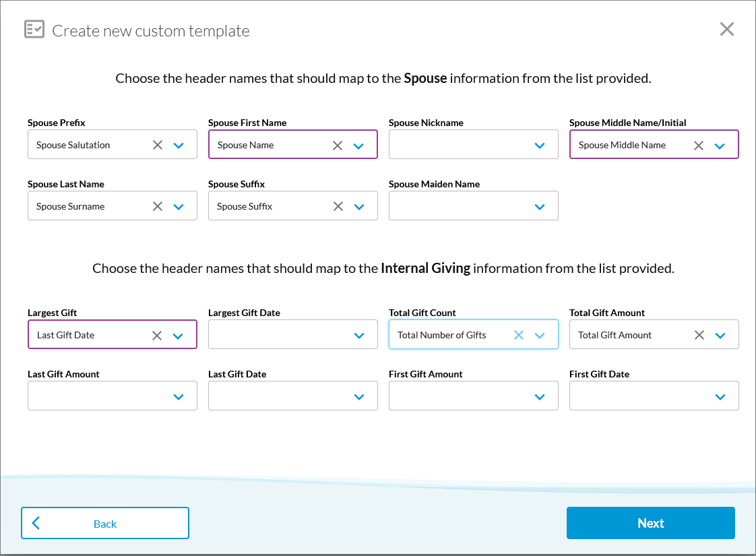Expand the Spouse Maiden Name dropdown
Image resolution: width=756 pixels, height=556 pixels.
pos(539,206)
